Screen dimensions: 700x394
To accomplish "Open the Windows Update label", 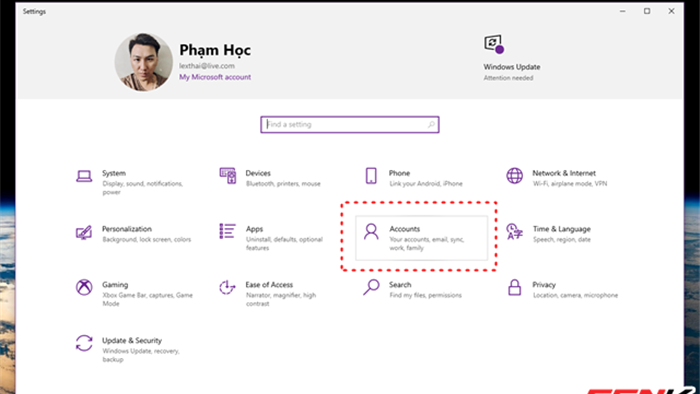I will point(512,67).
